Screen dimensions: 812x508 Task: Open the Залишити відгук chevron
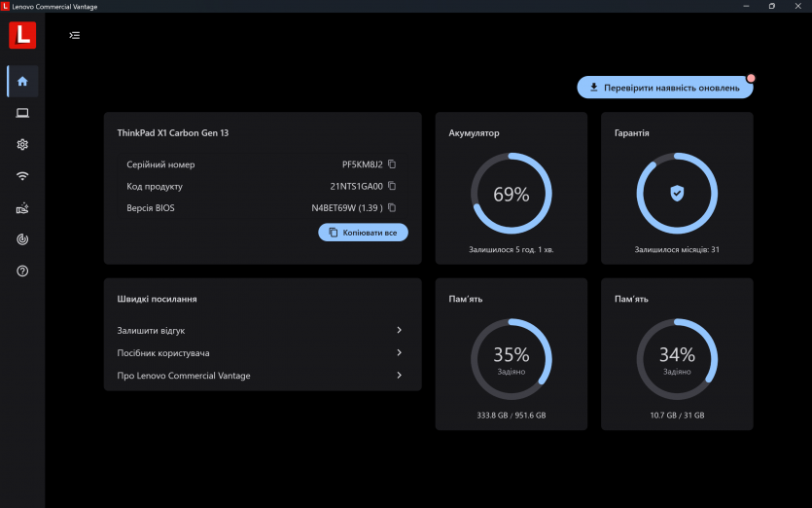(x=399, y=331)
